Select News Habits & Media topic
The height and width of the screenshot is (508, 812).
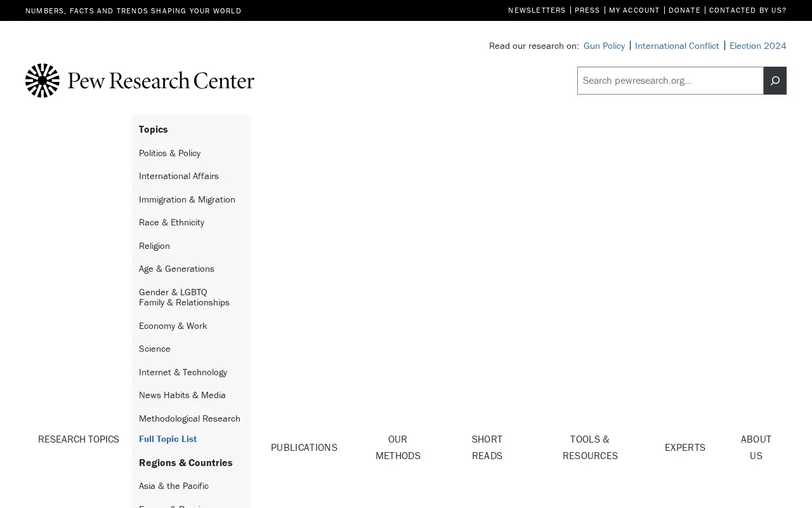click(182, 395)
